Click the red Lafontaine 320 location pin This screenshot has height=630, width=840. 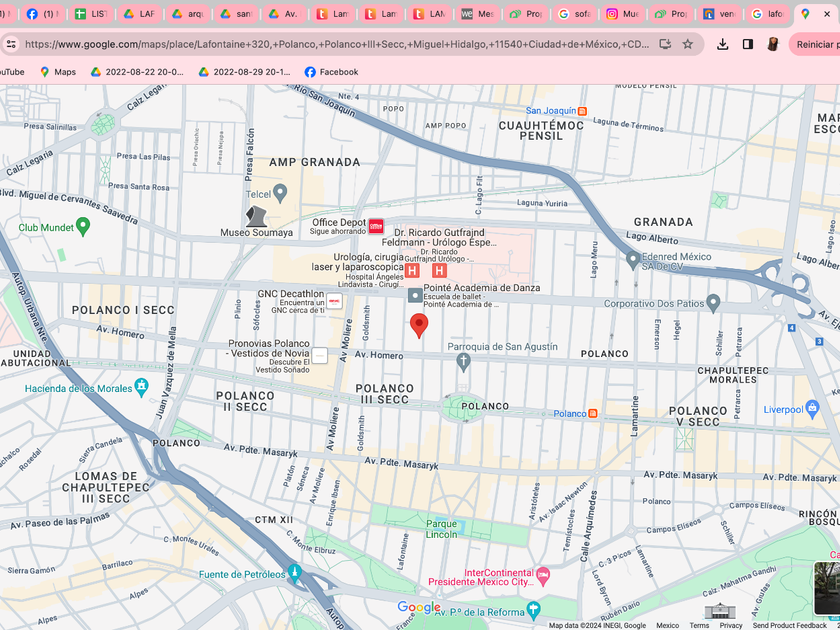click(x=420, y=325)
